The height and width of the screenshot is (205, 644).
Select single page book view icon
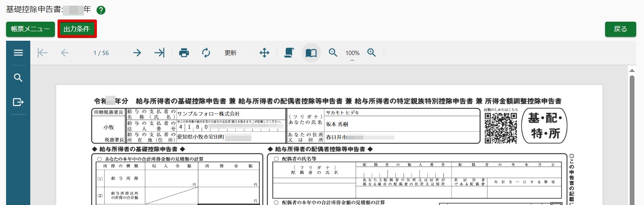[311, 53]
